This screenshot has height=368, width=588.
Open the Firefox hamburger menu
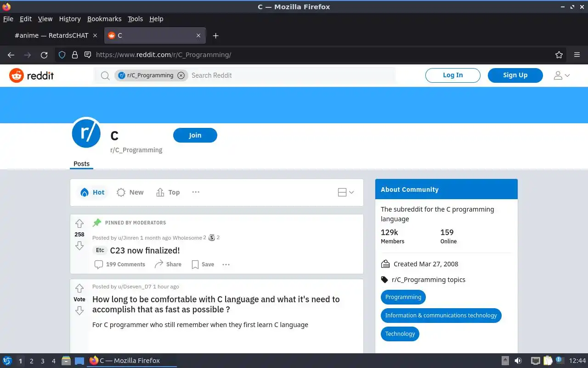click(577, 55)
